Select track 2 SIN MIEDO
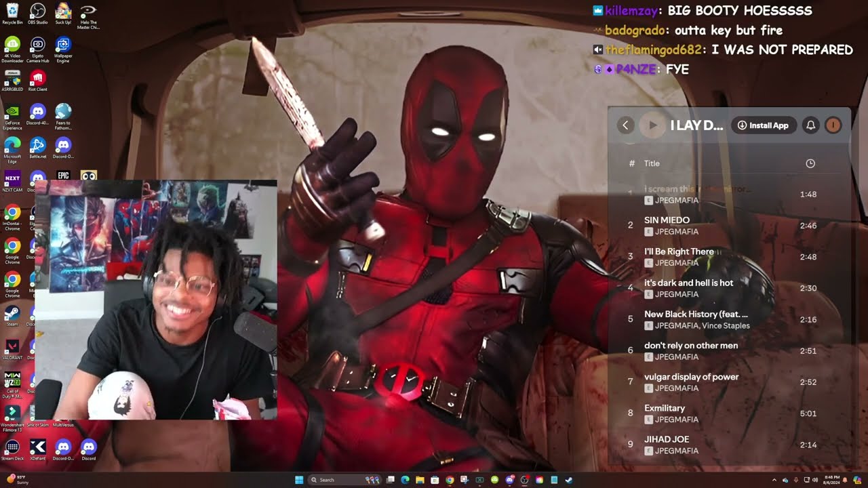 [729, 226]
